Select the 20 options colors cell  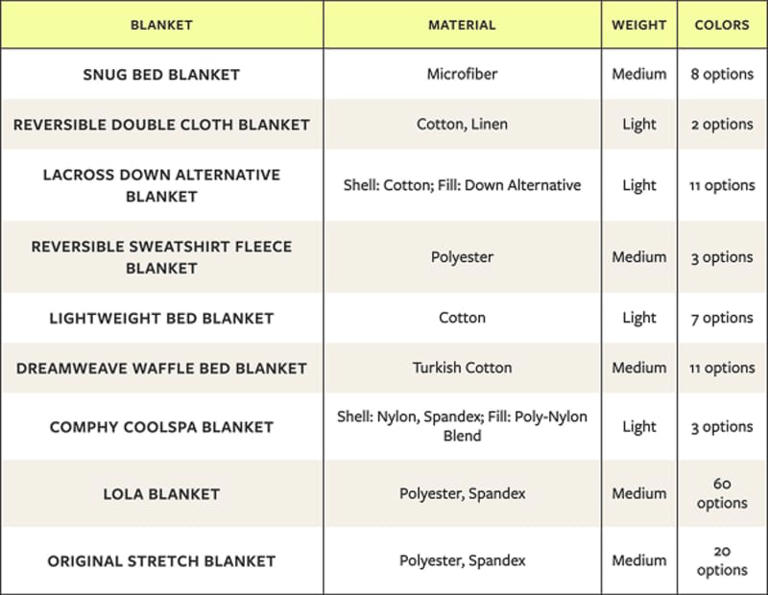tap(722, 561)
